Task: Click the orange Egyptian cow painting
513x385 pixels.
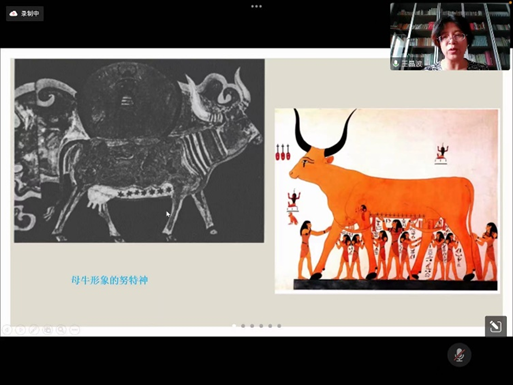Action: click(387, 201)
